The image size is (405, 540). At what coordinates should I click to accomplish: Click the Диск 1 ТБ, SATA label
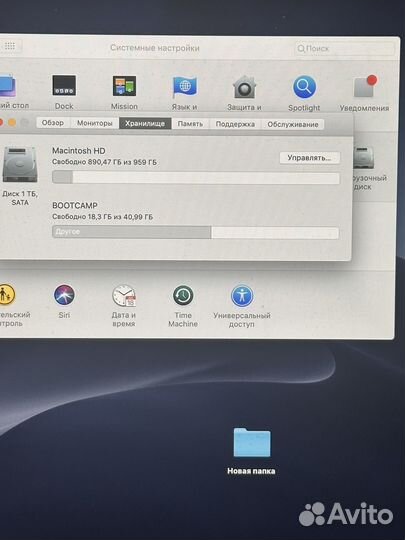[x=20, y=198]
